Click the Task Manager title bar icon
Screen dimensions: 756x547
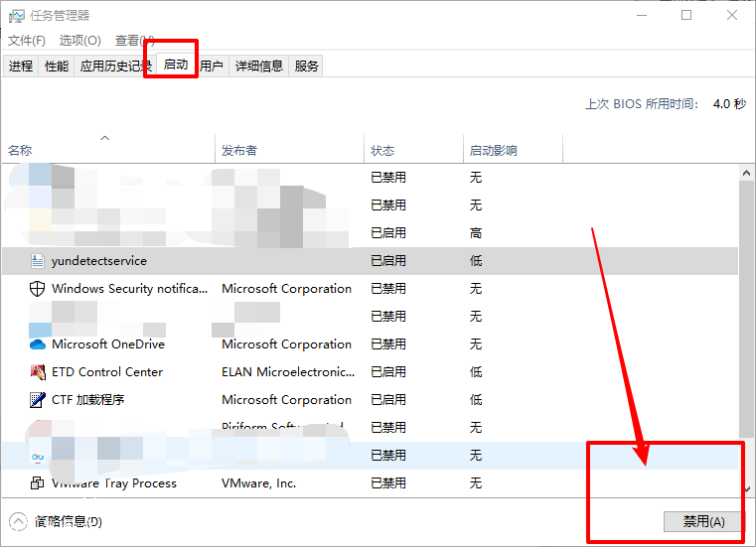[17, 16]
